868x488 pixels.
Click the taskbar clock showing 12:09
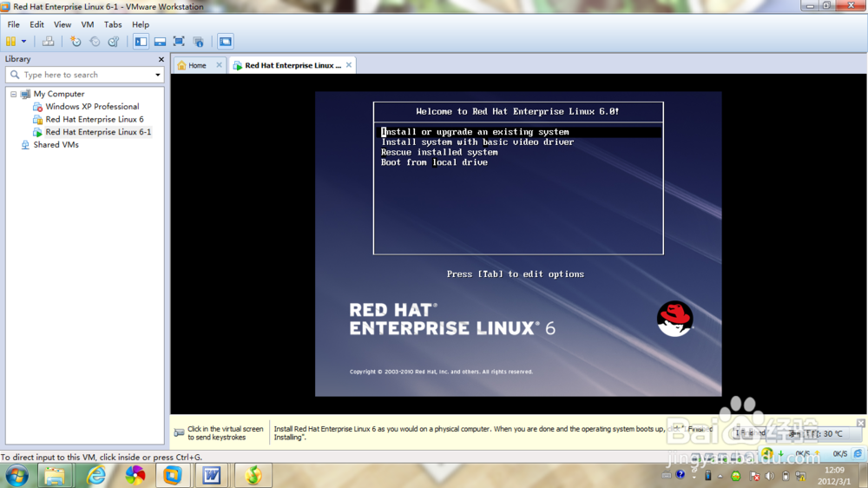point(834,476)
